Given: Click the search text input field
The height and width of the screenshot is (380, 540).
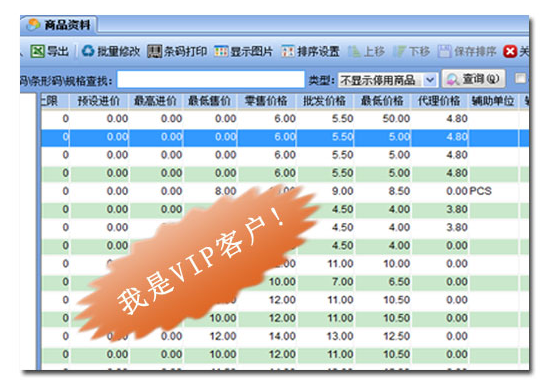Looking at the screenshot, I should pos(211,79).
